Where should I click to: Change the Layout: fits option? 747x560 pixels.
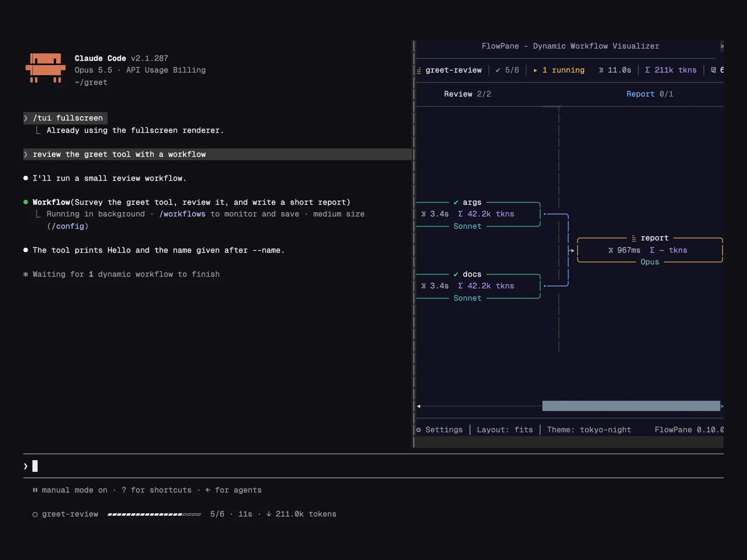505,430
